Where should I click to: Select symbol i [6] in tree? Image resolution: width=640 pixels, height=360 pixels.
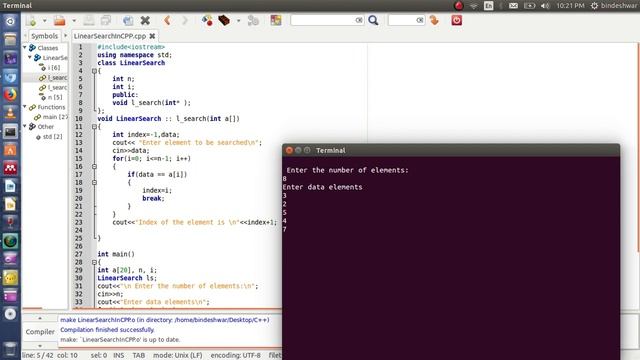54,68
